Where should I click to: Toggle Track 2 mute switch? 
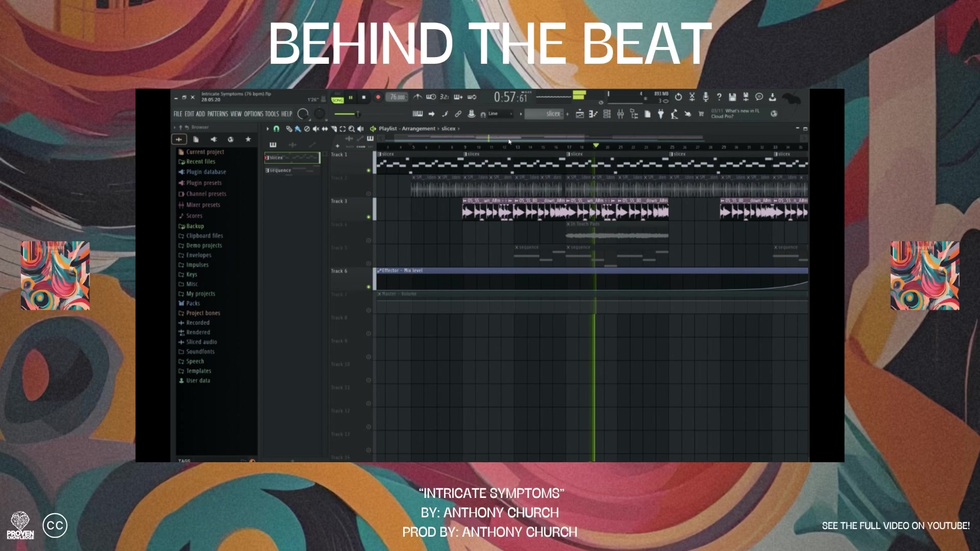tap(369, 194)
